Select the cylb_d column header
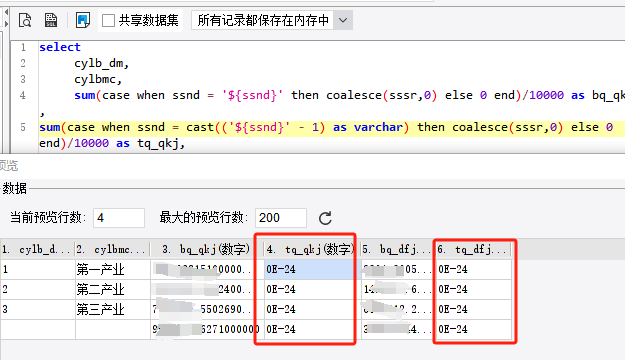Screen dimensions: 625x360 click(37, 250)
